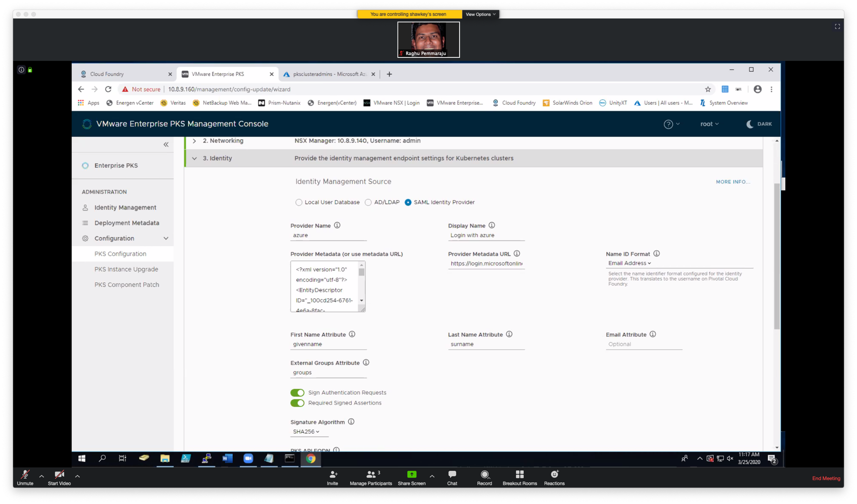Open Signature Algorithm SHA256 dropdown

click(x=306, y=432)
